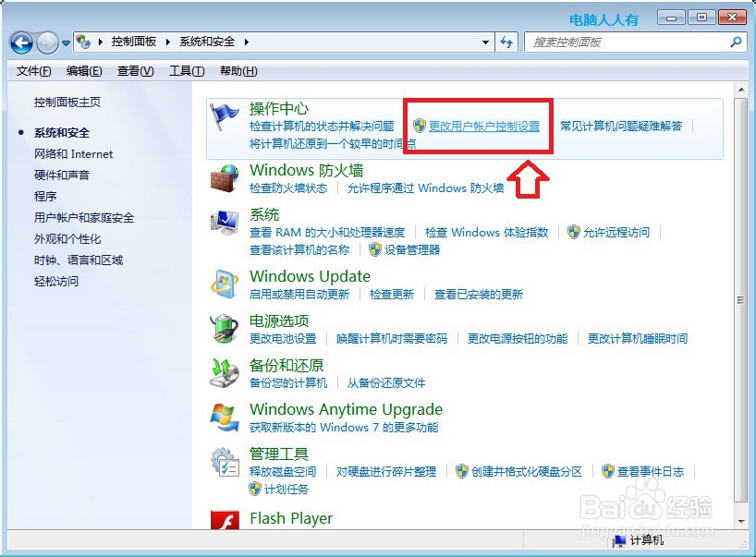Click the System computer monitor icon

225,222
